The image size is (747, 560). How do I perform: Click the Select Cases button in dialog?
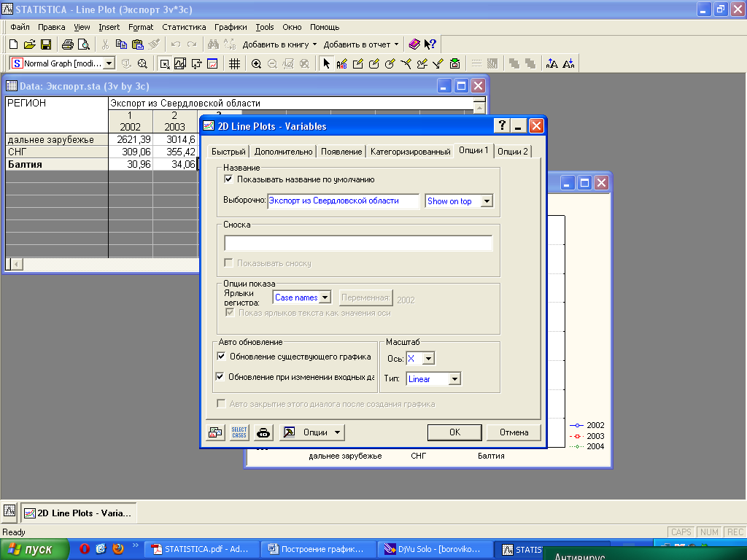pos(239,432)
